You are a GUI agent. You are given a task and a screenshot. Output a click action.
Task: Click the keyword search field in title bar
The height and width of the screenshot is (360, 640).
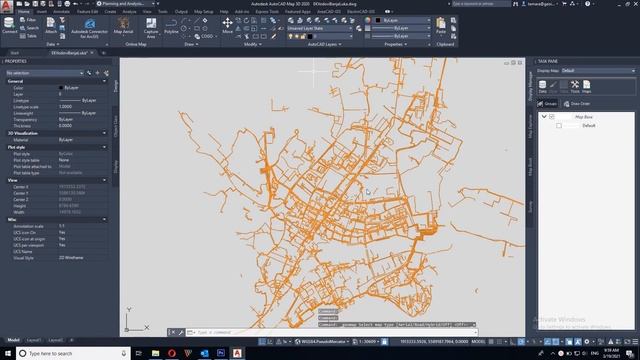coord(481,4)
